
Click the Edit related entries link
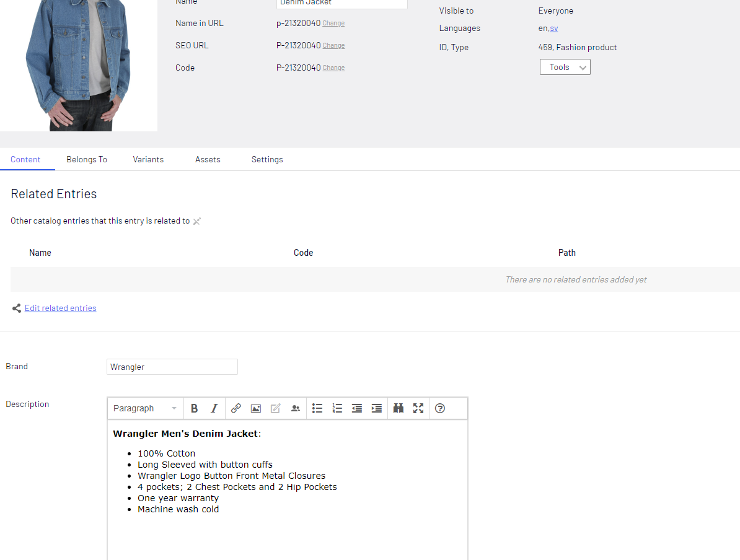[x=60, y=308]
